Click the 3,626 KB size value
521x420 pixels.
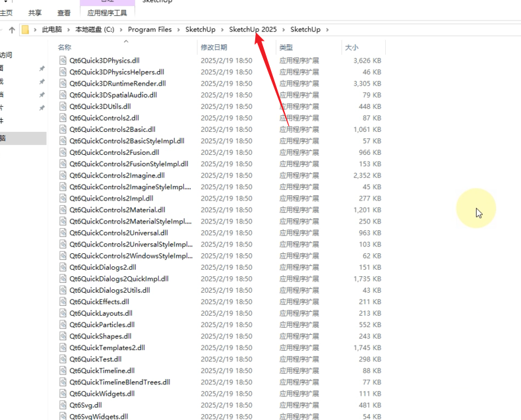tap(367, 61)
